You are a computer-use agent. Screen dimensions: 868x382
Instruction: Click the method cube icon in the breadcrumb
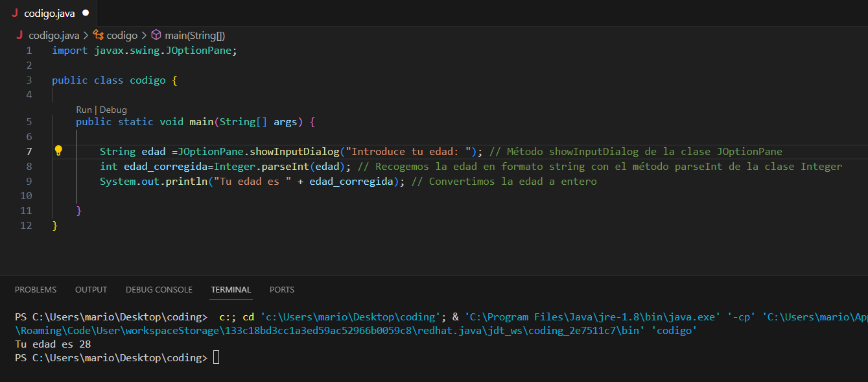point(156,36)
